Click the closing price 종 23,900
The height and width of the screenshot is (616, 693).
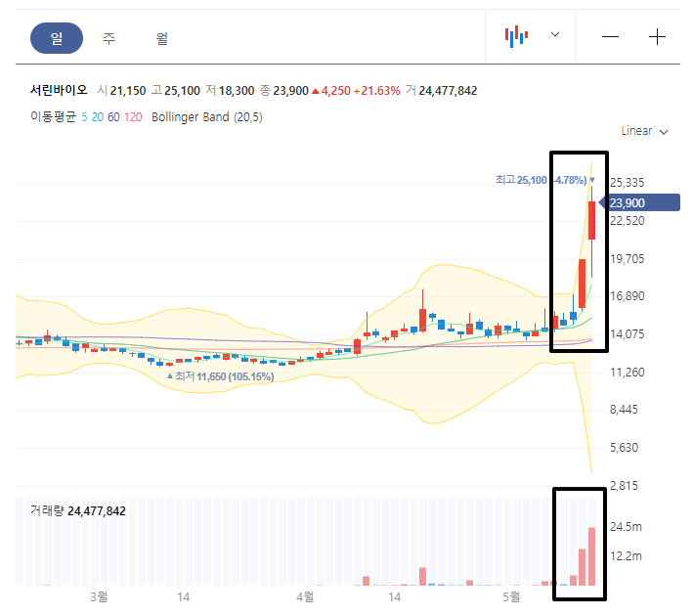click(284, 91)
